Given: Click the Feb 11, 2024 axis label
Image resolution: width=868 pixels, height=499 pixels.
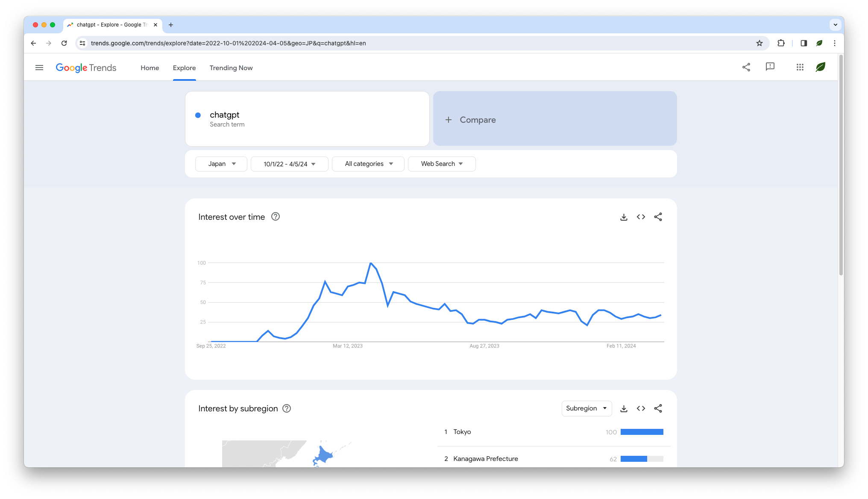Looking at the screenshot, I should click(621, 346).
